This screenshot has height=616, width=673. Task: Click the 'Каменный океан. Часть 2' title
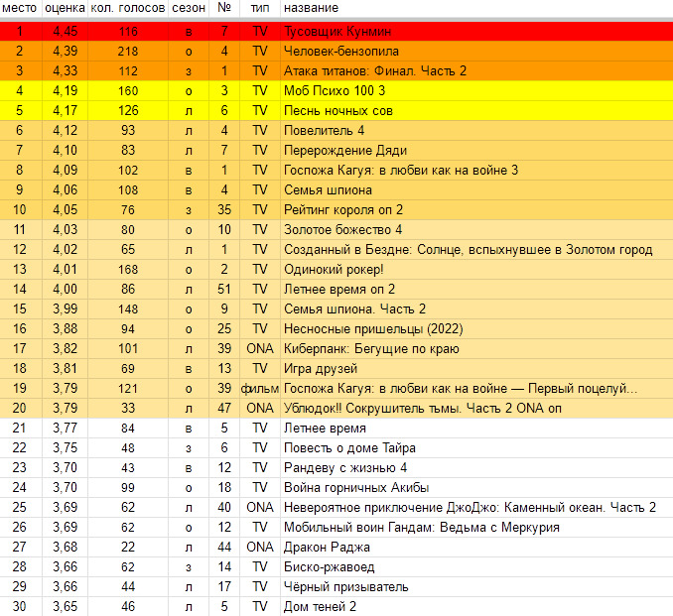click(470, 508)
